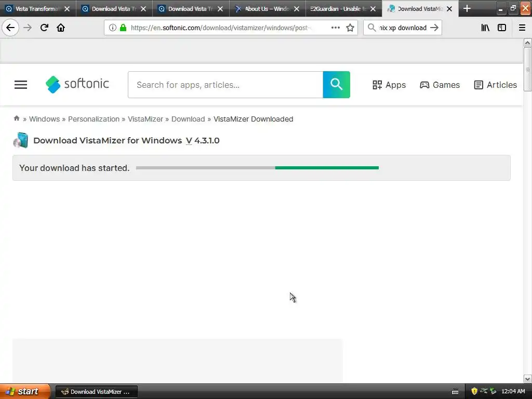Switch to second Download Vista tab

click(x=114, y=9)
